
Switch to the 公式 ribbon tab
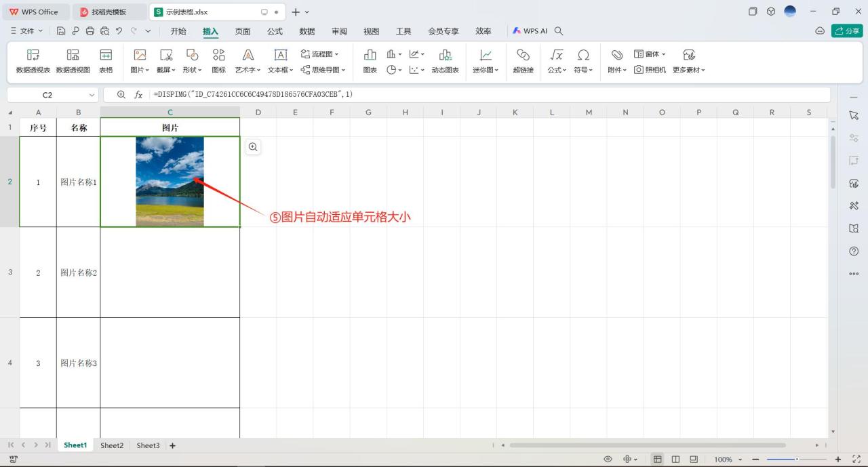tap(275, 31)
